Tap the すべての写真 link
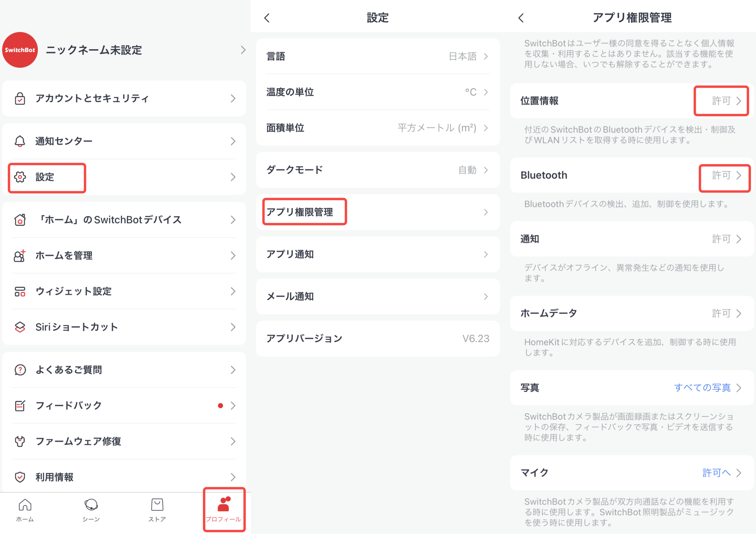756x534 pixels. pyautogui.click(x=702, y=388)
